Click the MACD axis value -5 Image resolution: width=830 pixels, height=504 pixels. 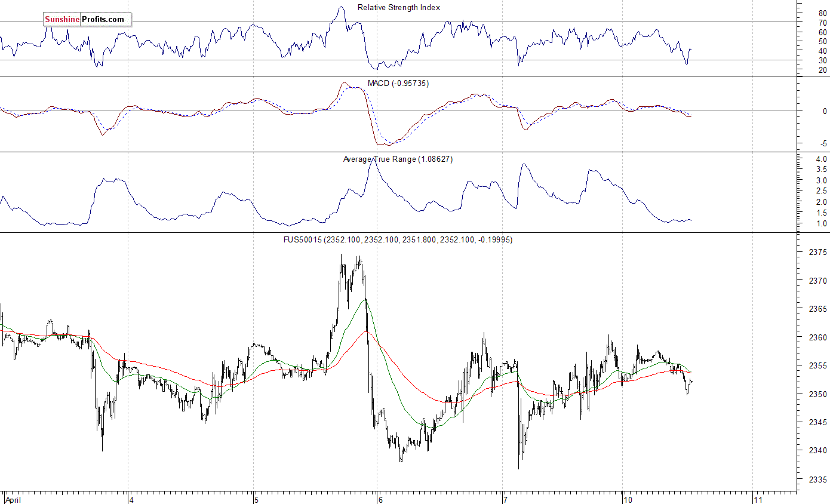pos(823,144)
